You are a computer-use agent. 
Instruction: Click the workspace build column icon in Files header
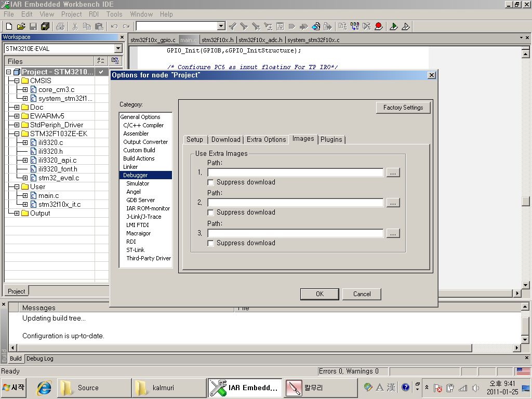115,61
